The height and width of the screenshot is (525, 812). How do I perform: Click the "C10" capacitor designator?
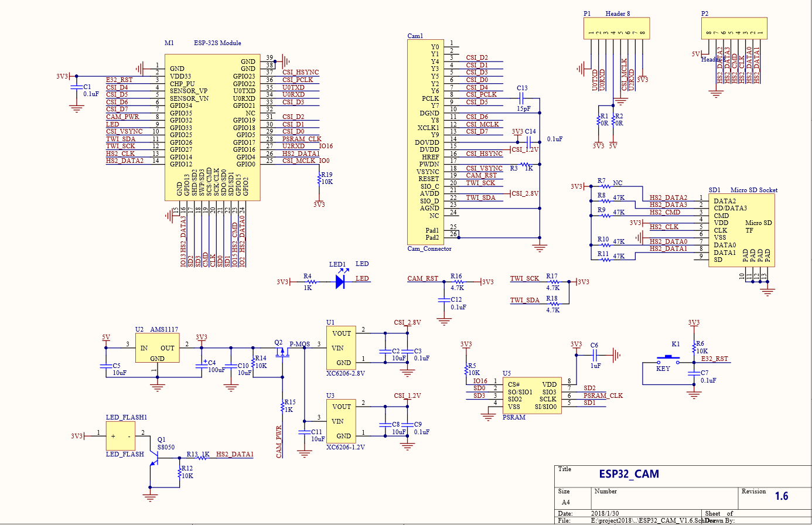[x=243, y=366]
